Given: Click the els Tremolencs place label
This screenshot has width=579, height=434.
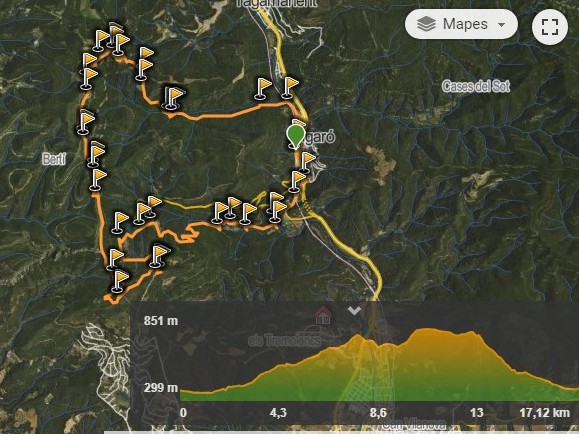Looking at the screenshot, I should coord(284,341).
